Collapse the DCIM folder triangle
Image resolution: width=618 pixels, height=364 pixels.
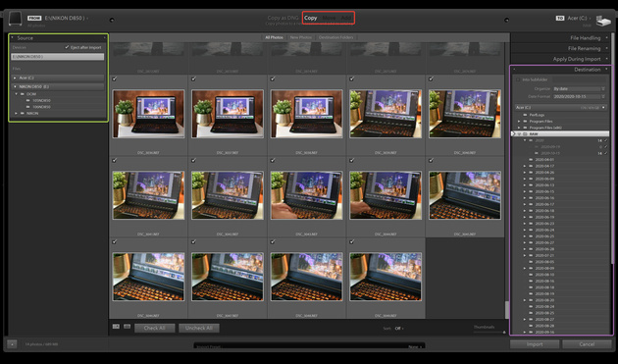click(x=17, y=94)
